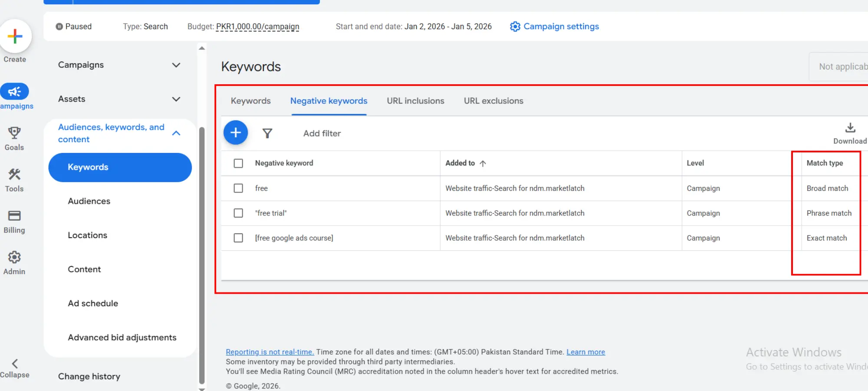Check the box for keyword free

pyautogui.click(x=238, y=188)
